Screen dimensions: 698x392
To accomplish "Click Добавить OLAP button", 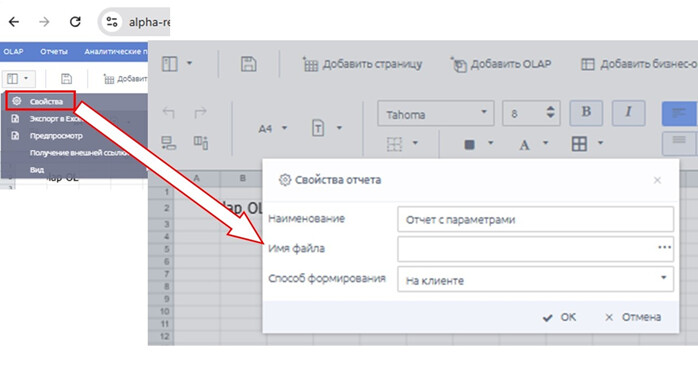I will pyautogui.click(x=501, y=64).
